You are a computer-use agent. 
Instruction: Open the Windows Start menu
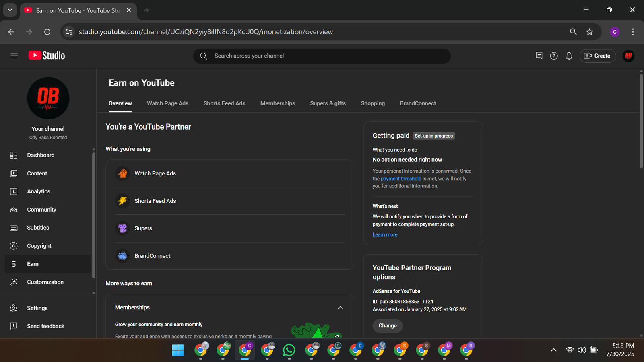point(178,350)
